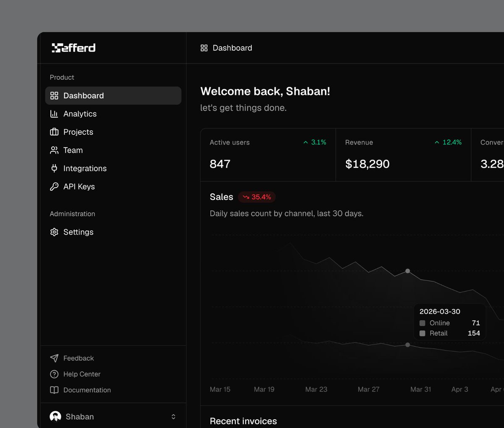Expand the Shaban account switcher chevrons
The width and height of the screenshot is (504, 428).
pos(173,417)
